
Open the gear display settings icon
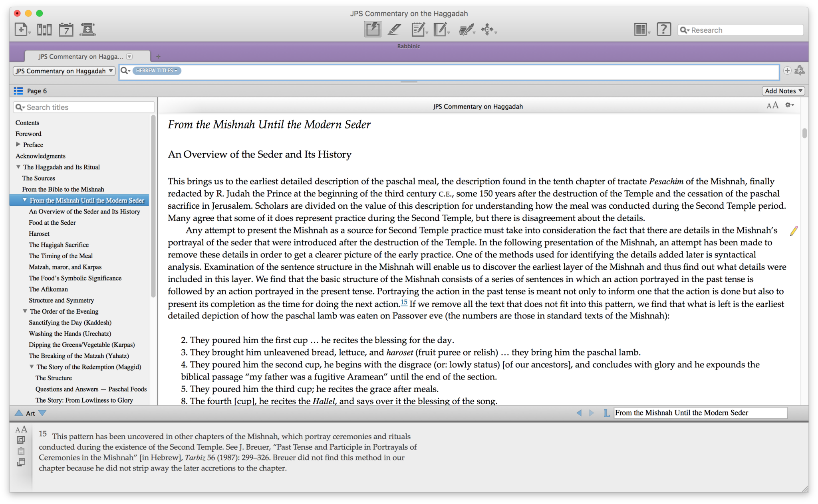pos(789,105)
